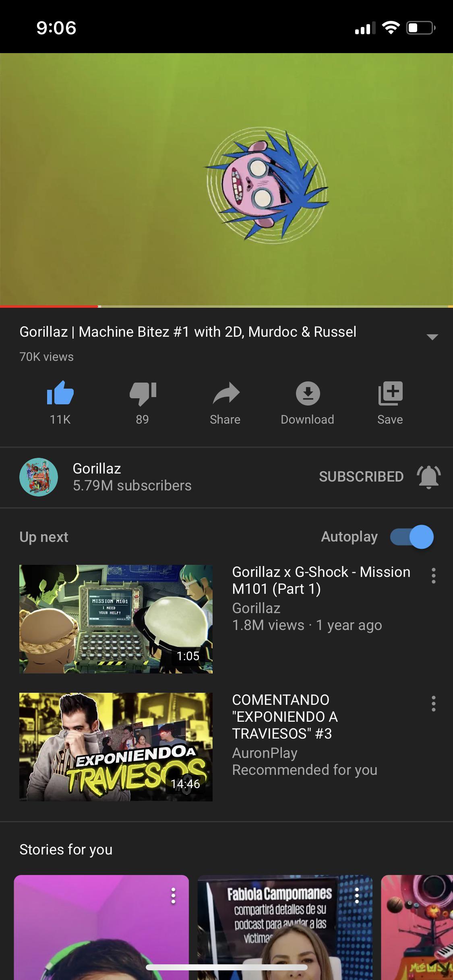The image size is (453, 980).
Task: Open the Gorillaz x G-Shock Mission M101 title
Action: pyautogui.click(x=321, y=580)
